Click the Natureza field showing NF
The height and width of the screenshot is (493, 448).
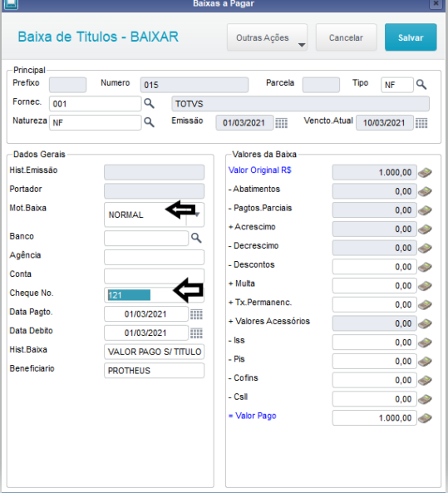coord(96,122)
